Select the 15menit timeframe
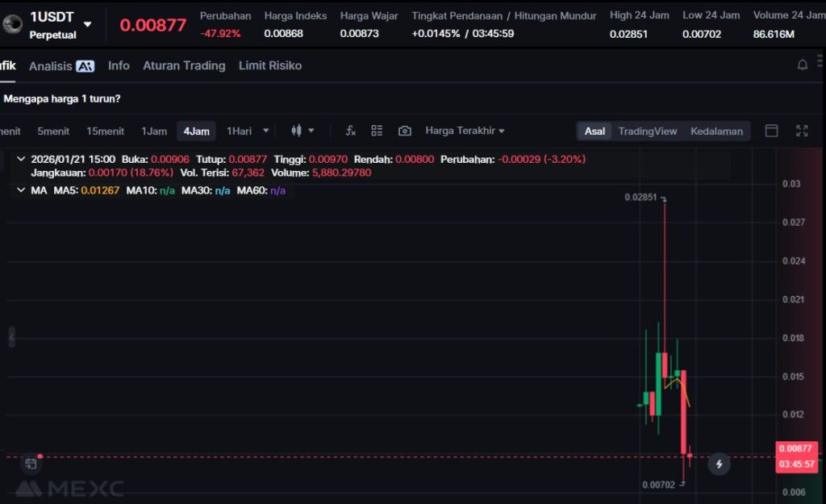 tap(105, 131)
